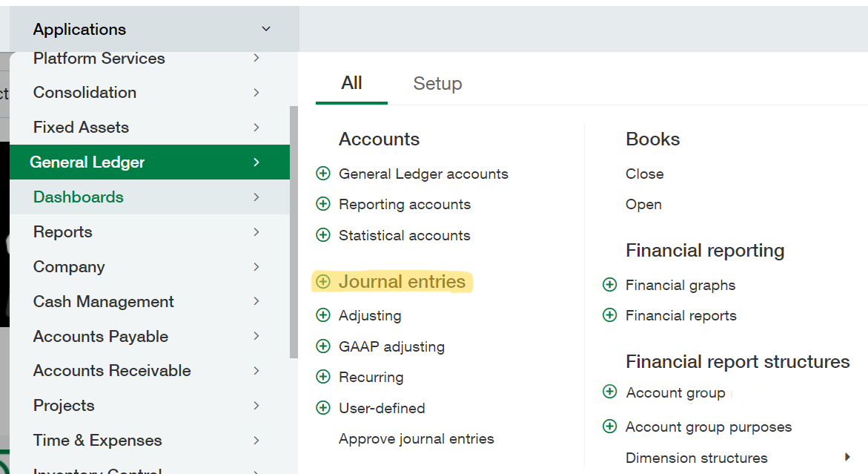868x474 pixels.
Task: Click the Close link under Books
Action: (644, 174)
